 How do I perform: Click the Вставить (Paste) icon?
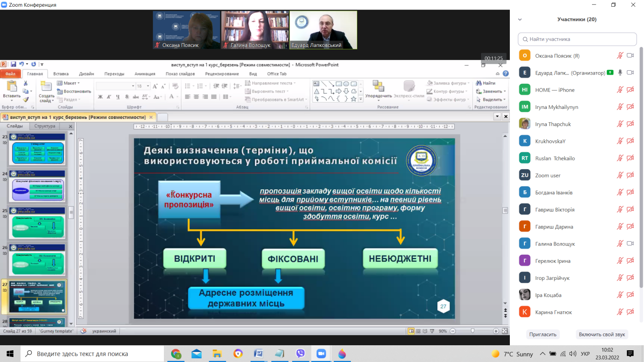12,89
